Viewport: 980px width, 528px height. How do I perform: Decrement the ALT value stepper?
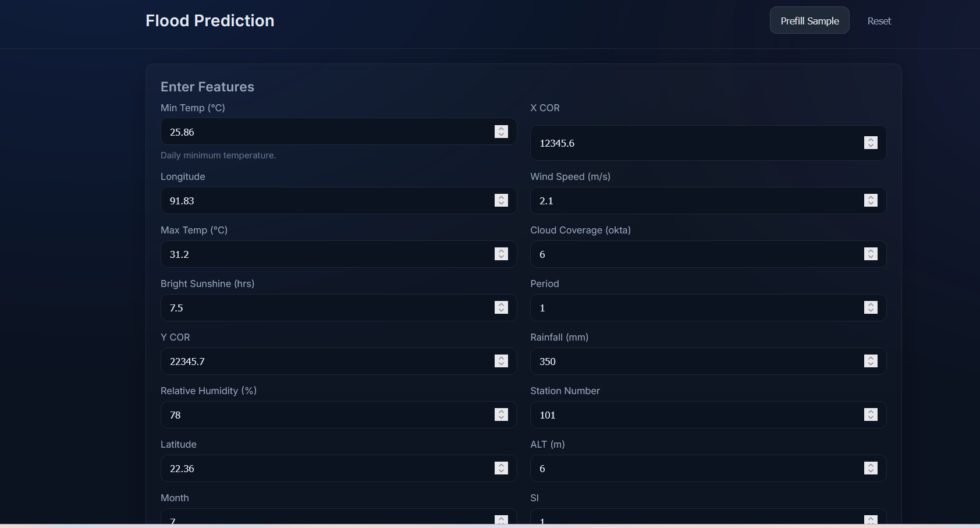(x=871, y=471)
